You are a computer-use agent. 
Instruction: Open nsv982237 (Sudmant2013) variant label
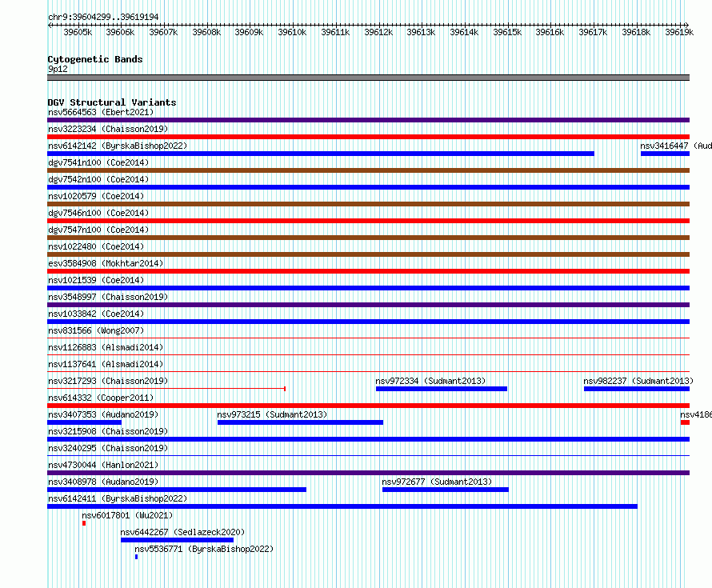coord(638,381)
